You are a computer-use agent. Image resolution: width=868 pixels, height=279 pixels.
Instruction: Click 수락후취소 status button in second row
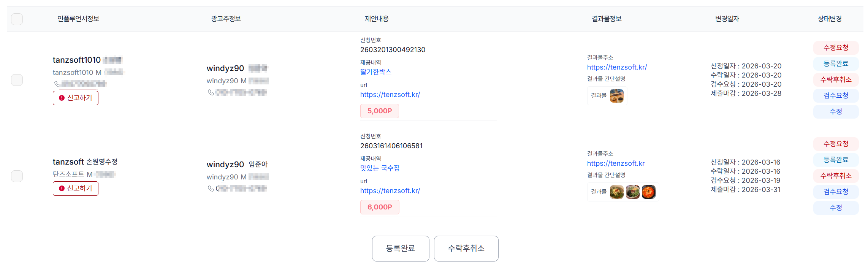coord(836,176)
